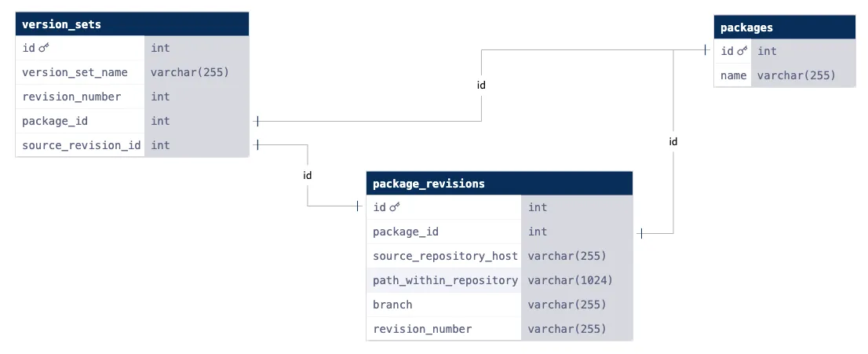Click the key icon in packages table
This screenshot has width=868, height=354.
742,52
